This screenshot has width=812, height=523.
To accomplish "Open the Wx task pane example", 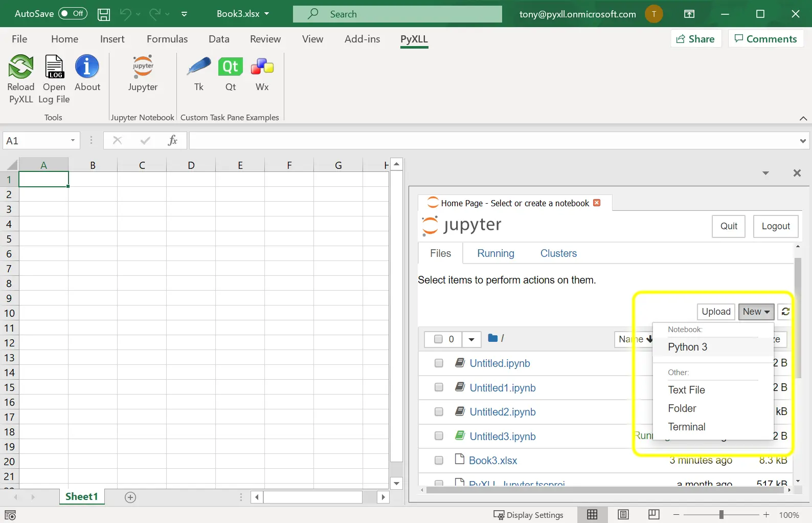I will click(x=262, y=67).
